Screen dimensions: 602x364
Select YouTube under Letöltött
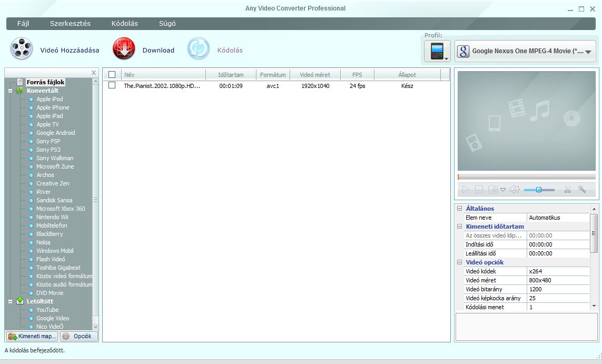[x=47, y=310]
